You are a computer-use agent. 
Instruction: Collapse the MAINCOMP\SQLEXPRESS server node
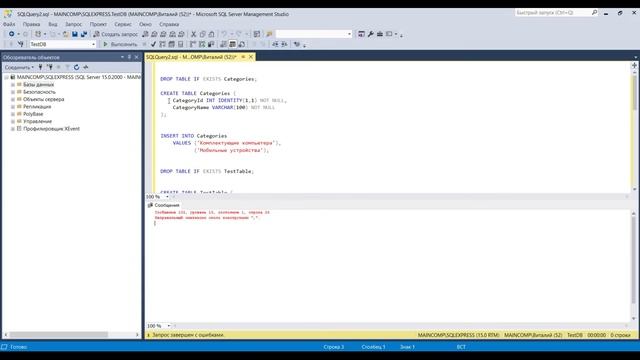point(6,77)
